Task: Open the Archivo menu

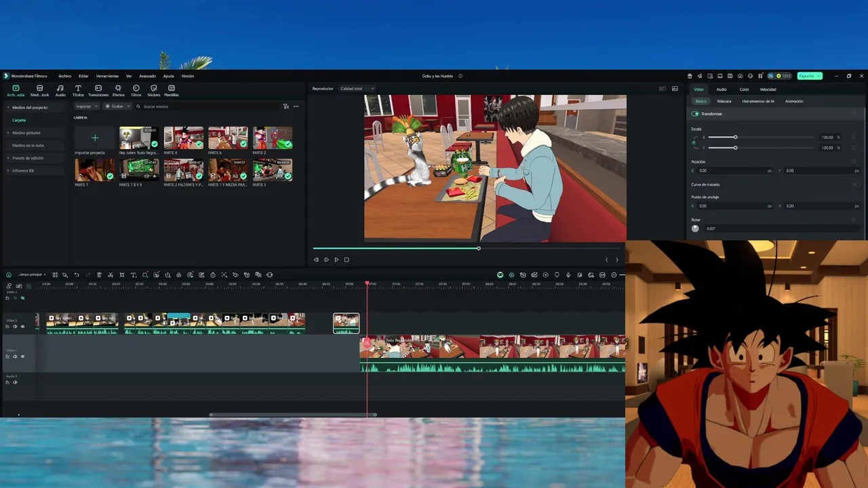Action: [x=64, y=76]
